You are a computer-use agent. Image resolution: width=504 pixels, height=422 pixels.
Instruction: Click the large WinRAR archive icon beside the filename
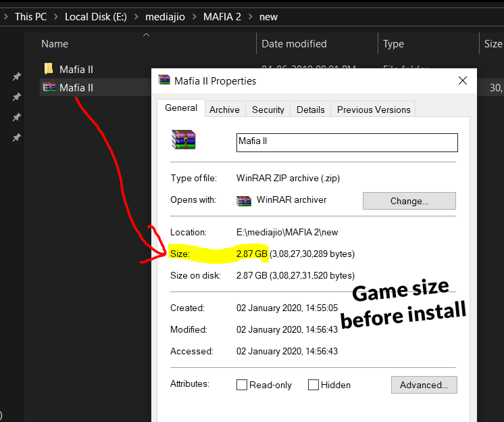[182, 140]
